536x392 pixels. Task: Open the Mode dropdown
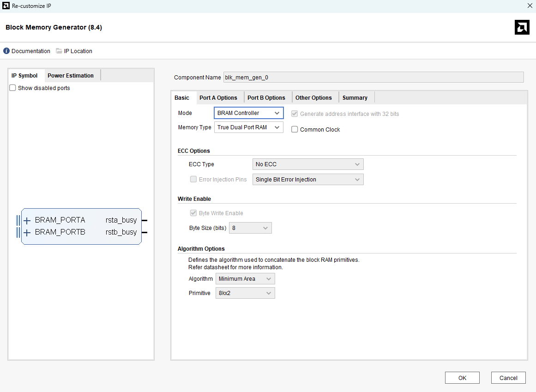(248, 113)
